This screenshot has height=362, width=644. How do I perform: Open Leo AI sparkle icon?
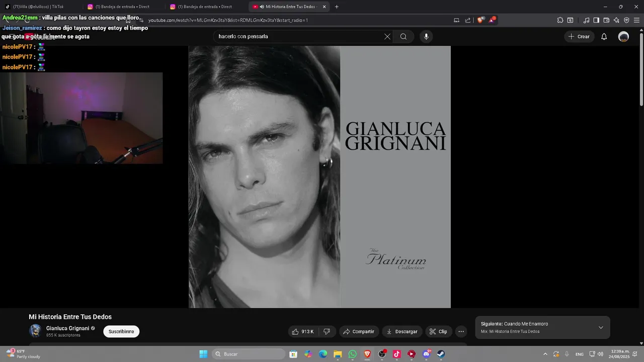pyautogui.click(x=616, y=20)
